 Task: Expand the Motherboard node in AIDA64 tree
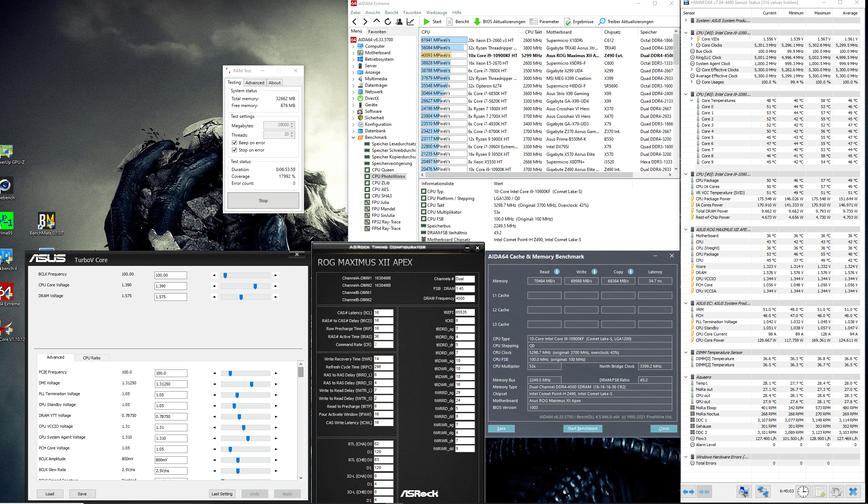[x=353, y=53]
